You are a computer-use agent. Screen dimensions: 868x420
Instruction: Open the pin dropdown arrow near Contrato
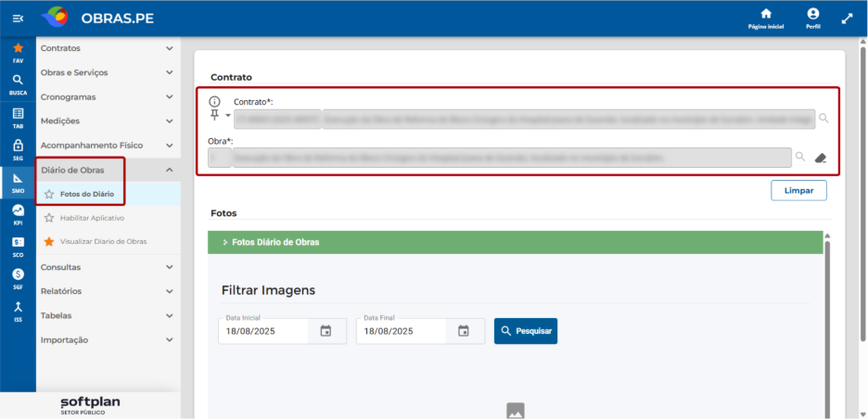coord(227,116)
